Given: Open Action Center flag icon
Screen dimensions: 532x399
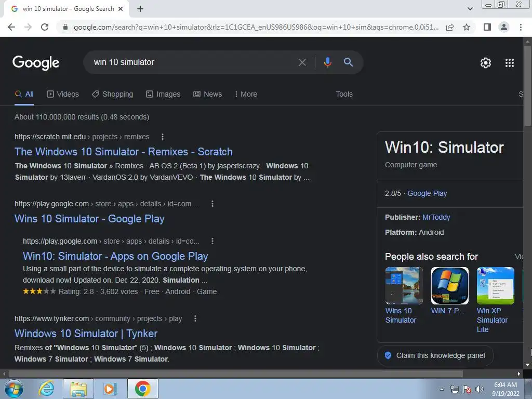Looking at the screenshot, I should 467,389.
